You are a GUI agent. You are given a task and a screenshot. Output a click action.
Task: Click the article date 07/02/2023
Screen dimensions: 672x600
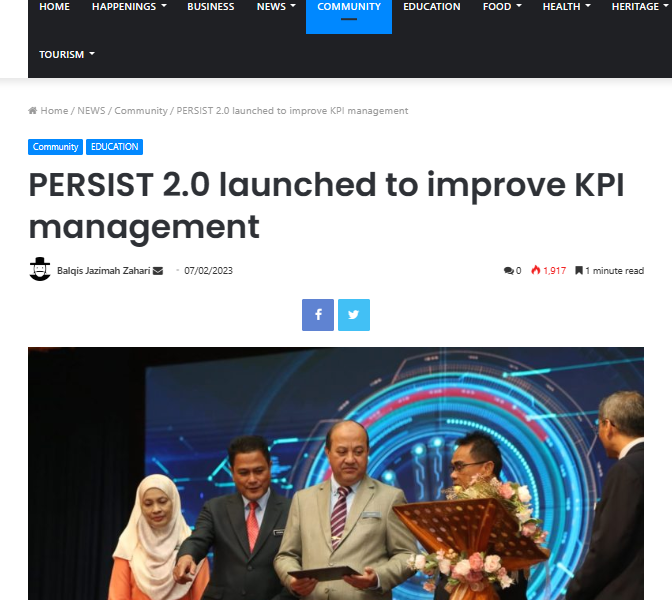click(208, 271)
